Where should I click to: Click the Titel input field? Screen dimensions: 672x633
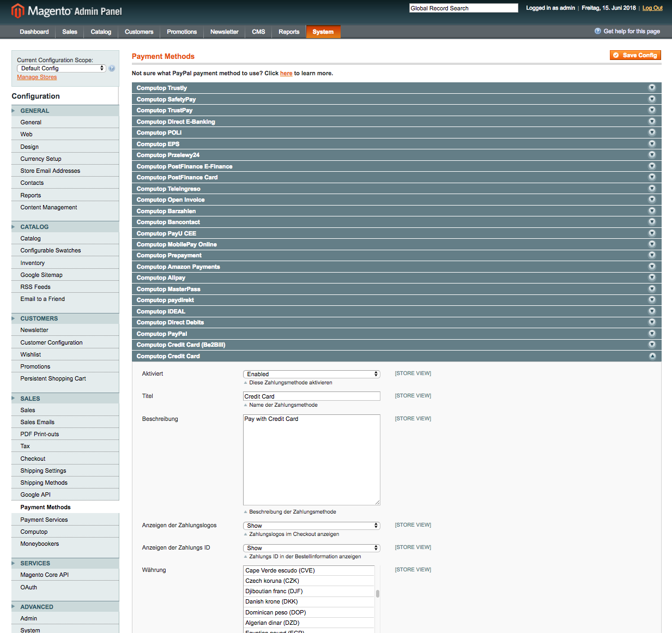(x=311, y=396)
